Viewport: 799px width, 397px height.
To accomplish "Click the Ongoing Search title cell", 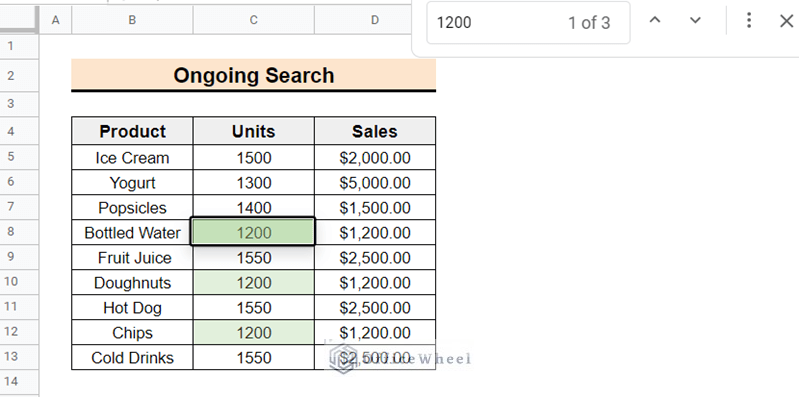I will [253, 75].
